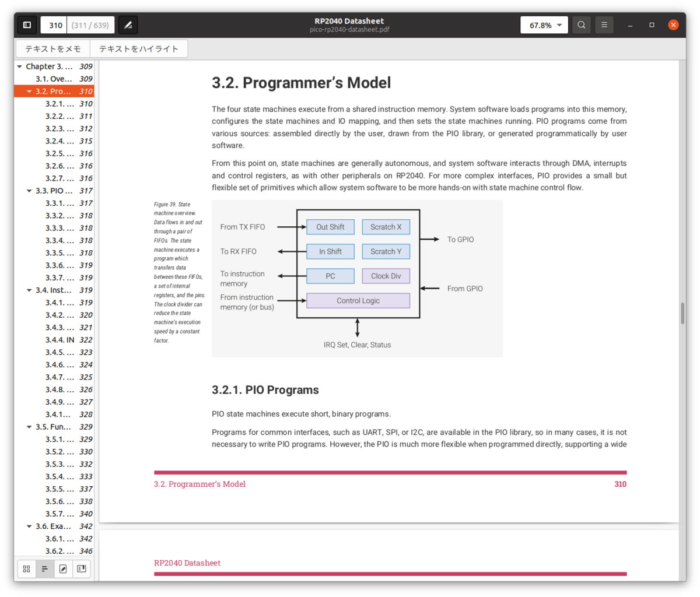Click the "3.2.1. PIO Programs" subheading

point(265,390)
